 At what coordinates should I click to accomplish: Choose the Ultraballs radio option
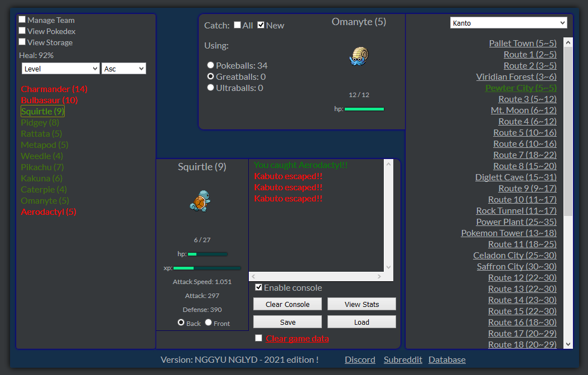(x=210, y=88)
